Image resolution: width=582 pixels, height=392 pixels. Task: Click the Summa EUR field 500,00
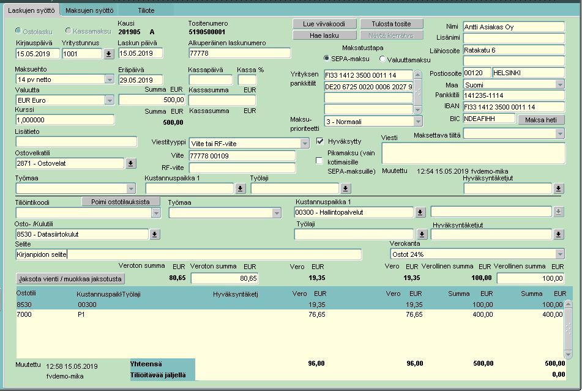click(x=152, y=100)
